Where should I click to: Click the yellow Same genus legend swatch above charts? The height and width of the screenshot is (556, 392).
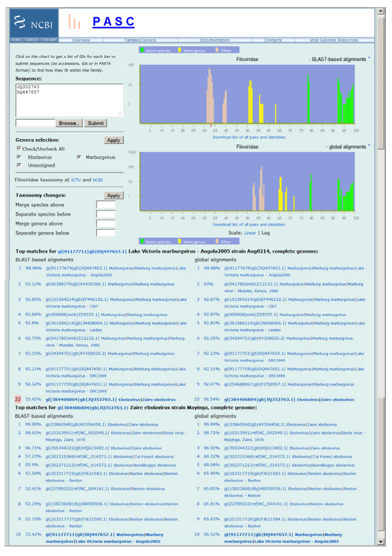pyautogui.click(x=179, y=50)
